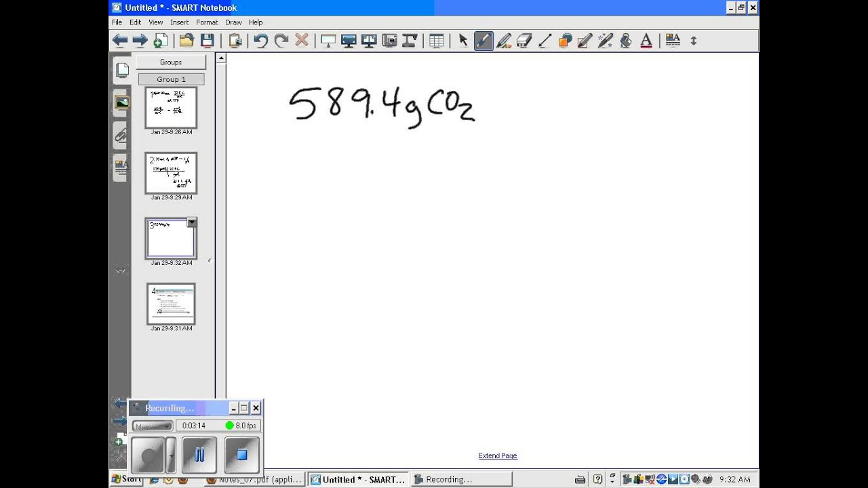
Task: Toggle dual page display icon
Action: (369, 41)
